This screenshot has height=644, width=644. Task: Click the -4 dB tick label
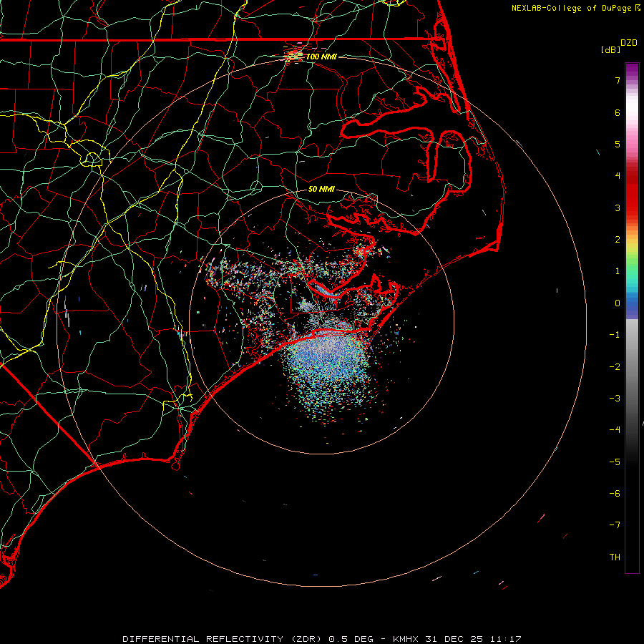tap(615, 429)
